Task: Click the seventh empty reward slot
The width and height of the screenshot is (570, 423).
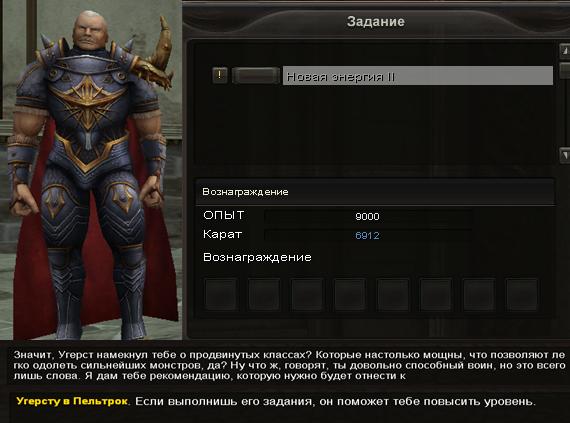Action: pyautogui.click(x=479, y=294)
